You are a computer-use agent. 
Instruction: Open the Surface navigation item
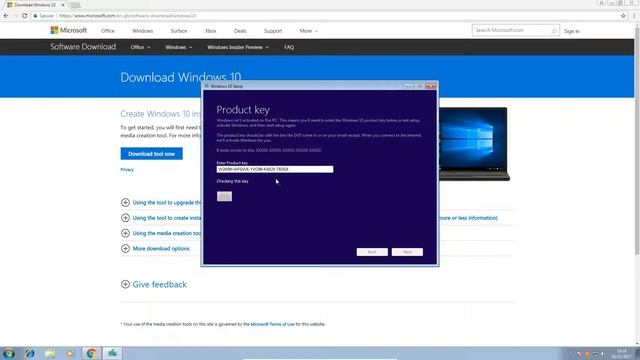[179, 31]
